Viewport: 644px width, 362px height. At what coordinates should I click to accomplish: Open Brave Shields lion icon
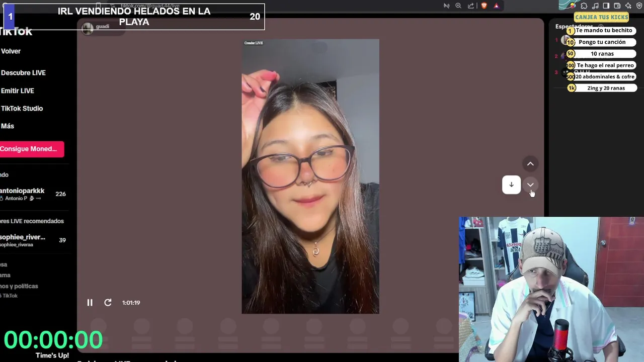click(484, 6)
